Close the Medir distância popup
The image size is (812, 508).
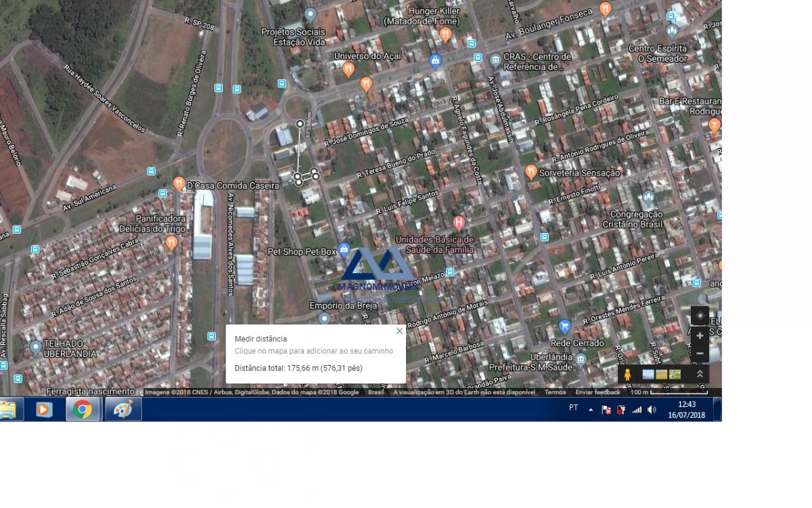(x=399, y=331)
